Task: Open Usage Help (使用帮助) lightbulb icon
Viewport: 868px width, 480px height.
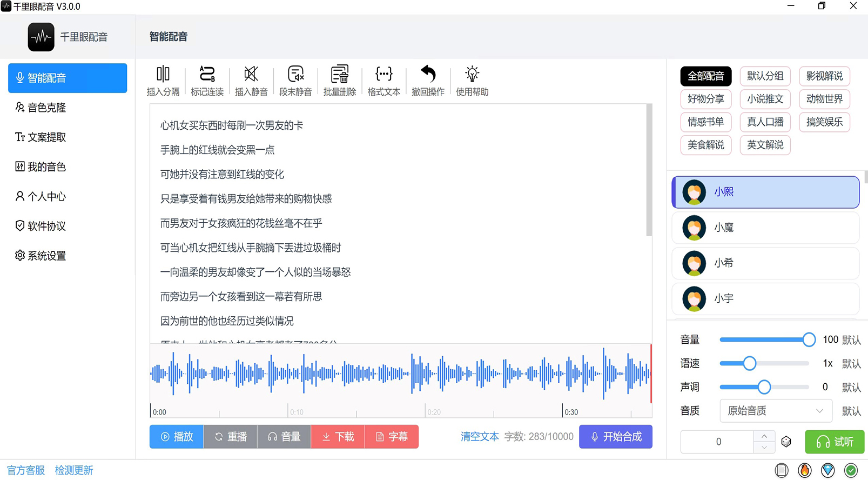Action: point(472,74)
